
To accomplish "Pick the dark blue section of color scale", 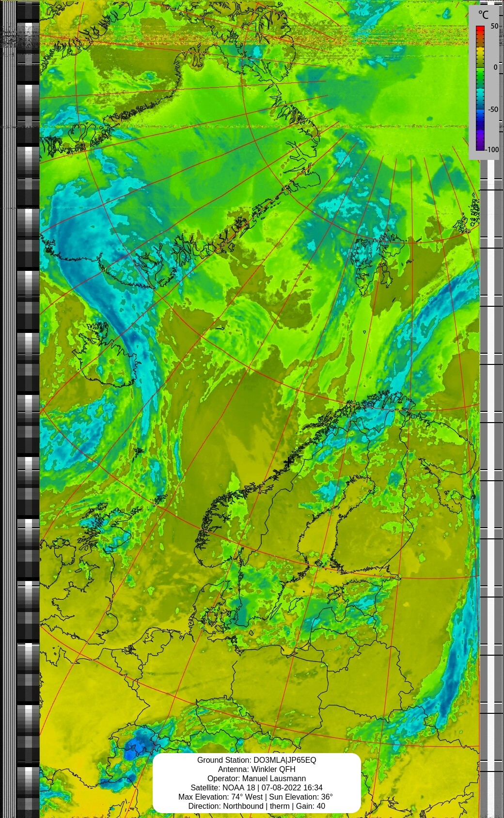I will click(480, 119).
